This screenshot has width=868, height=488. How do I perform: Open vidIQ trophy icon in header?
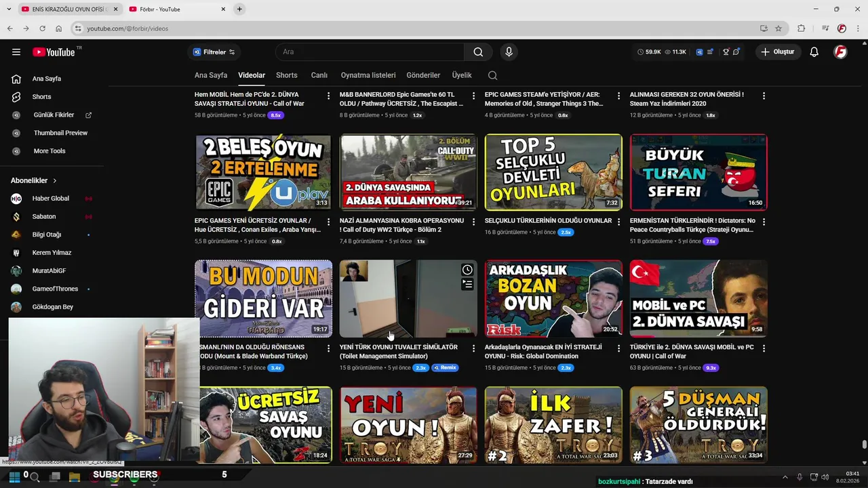pyautogui.click(x=726, y=52)
